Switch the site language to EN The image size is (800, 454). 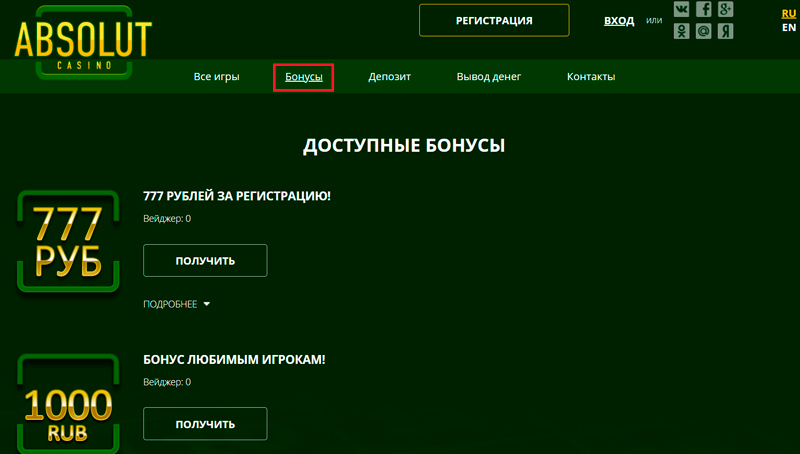point(788,28)
